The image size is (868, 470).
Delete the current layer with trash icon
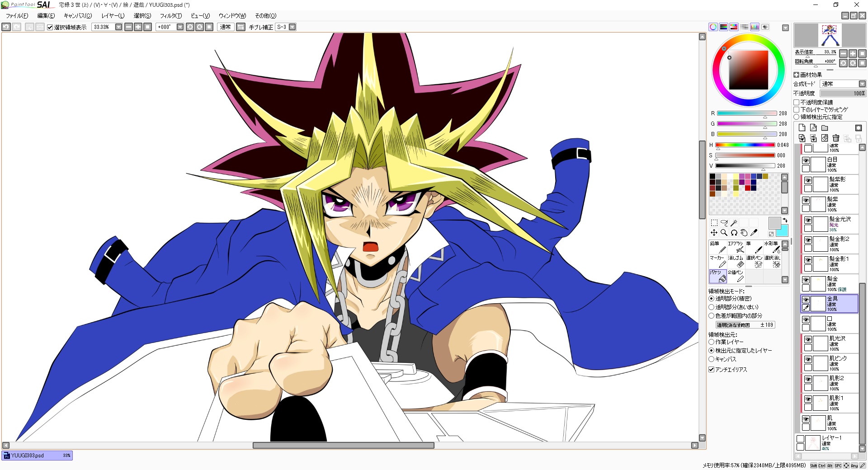(836, 138)
